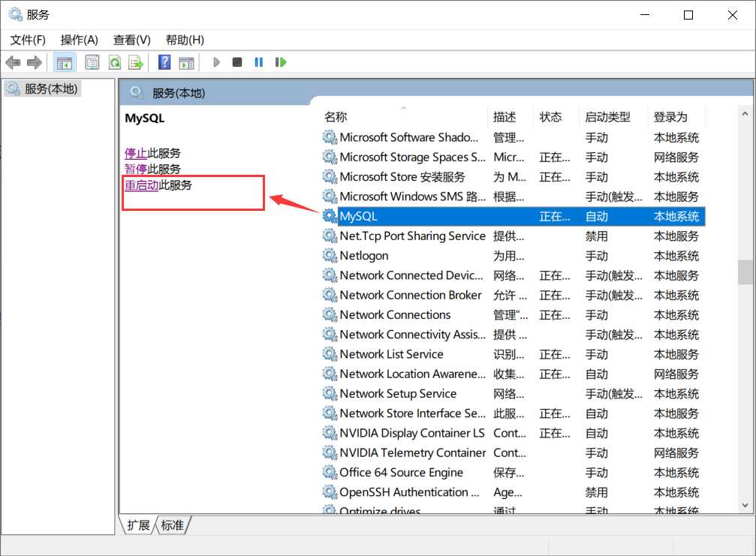
Task: Toggle the console tree pane icon
Action: pos(64,62)
